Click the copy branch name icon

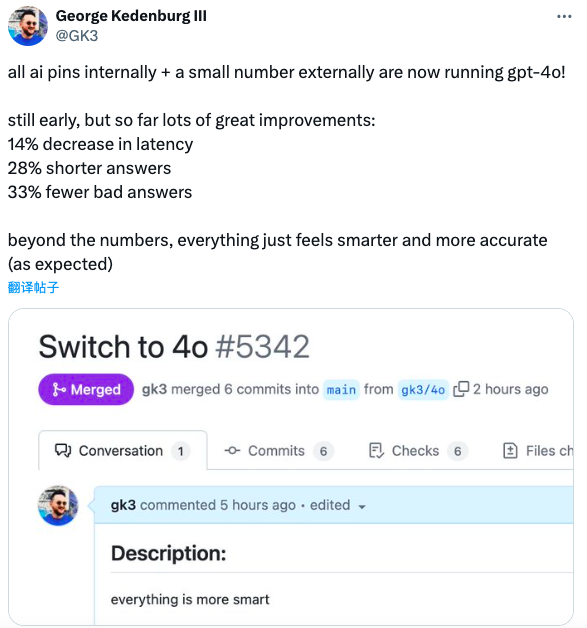[461, 389]
